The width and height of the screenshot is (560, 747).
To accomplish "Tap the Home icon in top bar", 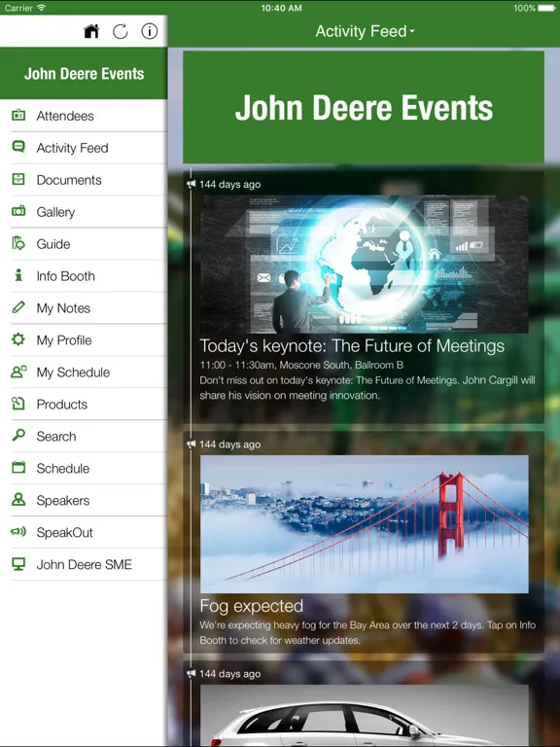I will [x=91, y=31].
